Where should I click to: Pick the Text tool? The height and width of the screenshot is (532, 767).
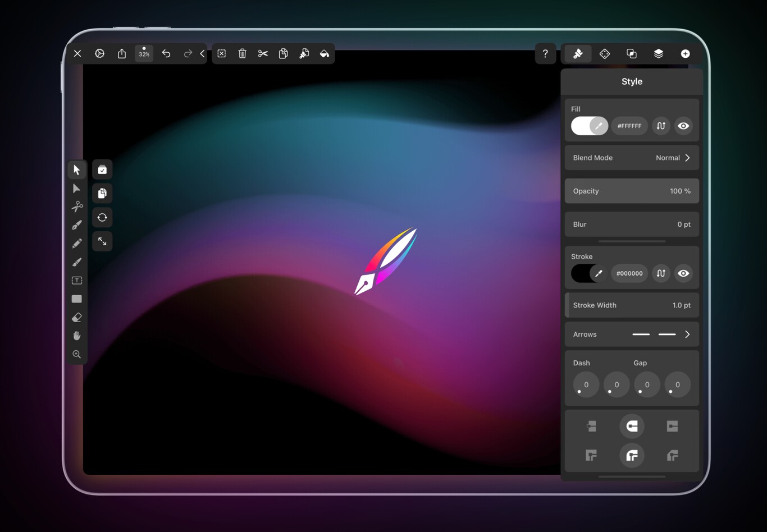point(77,280)
